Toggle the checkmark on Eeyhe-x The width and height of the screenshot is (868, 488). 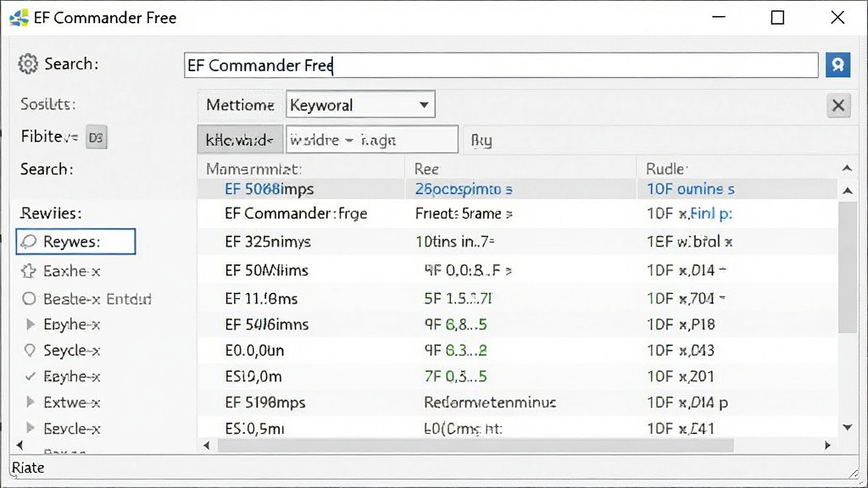(x=30, y=376)
